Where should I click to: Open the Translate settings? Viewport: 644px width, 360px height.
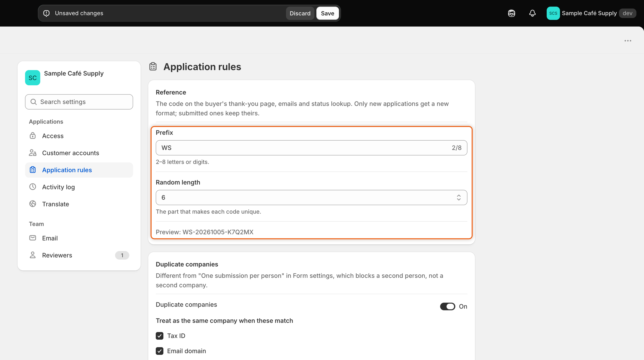click(x=79, y=204)
